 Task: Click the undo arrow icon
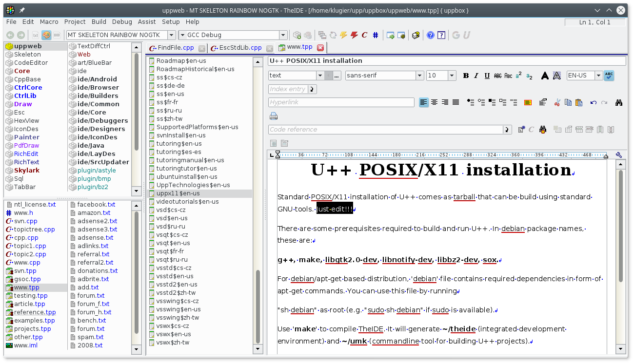(x=593, y=102)
